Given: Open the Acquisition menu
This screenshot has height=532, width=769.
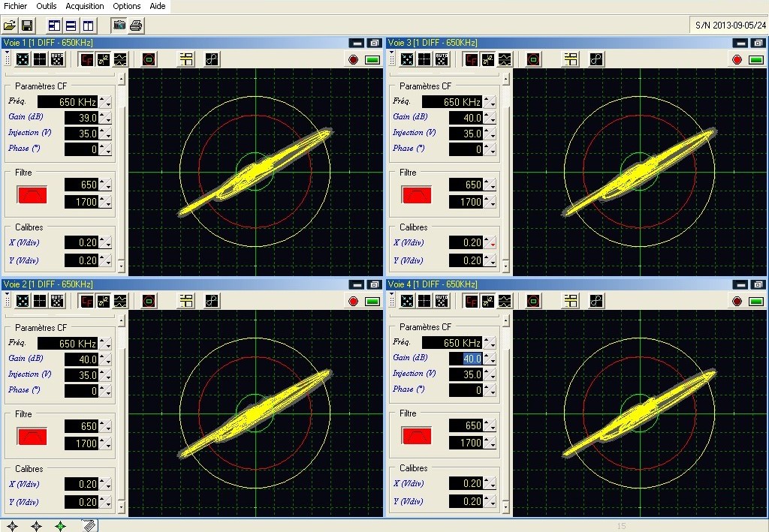Looking at the screenshot, I should click(85, 6).
